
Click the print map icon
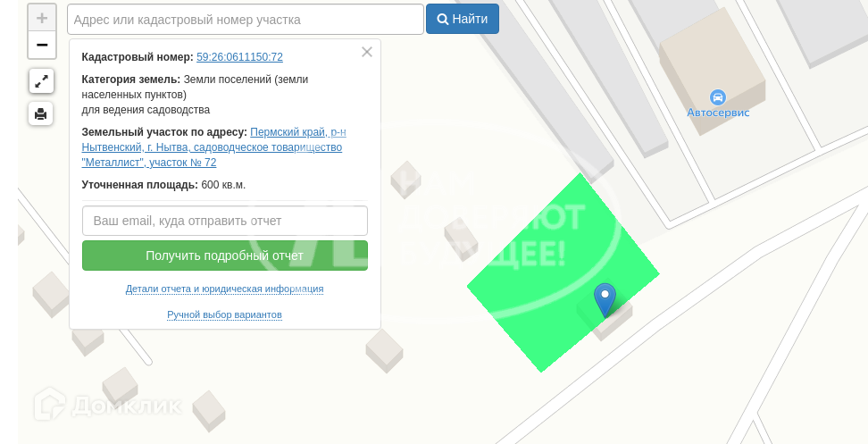(41, 114)
